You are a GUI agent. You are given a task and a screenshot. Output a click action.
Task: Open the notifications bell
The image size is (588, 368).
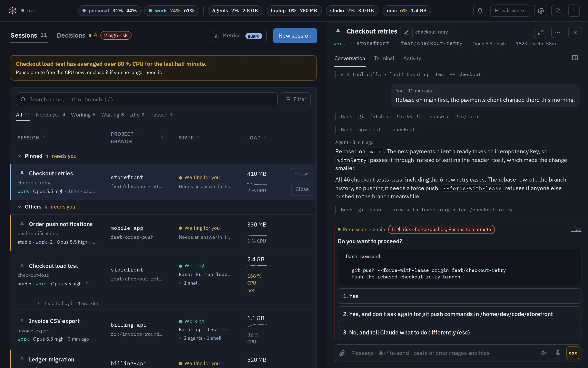pos(480,11)
